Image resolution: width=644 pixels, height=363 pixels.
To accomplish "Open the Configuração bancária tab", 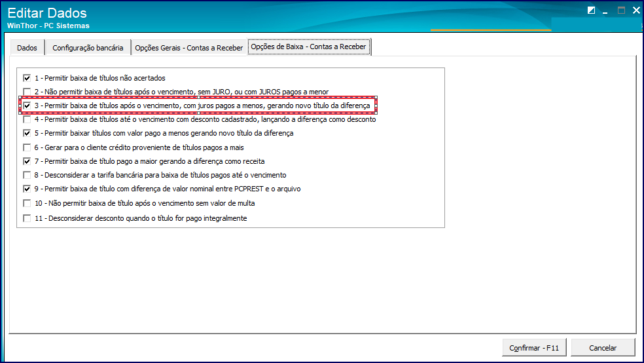I will pos(88,48).
